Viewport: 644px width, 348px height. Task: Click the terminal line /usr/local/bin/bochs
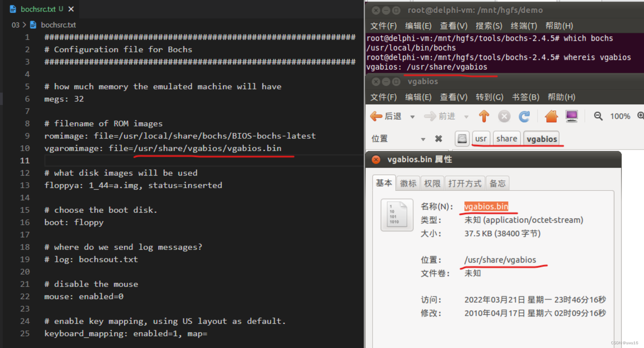(411, 48)
